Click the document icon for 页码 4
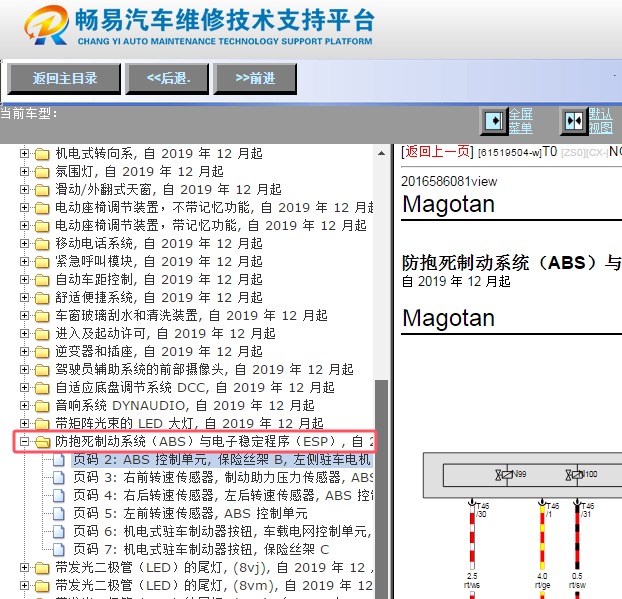 tap(59, 495)
